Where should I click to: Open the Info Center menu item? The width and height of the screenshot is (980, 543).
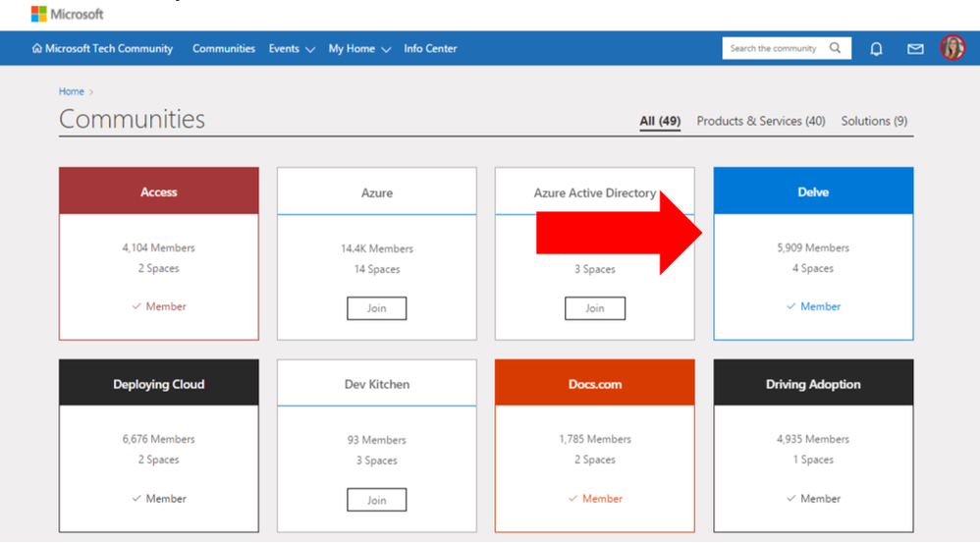430,49
